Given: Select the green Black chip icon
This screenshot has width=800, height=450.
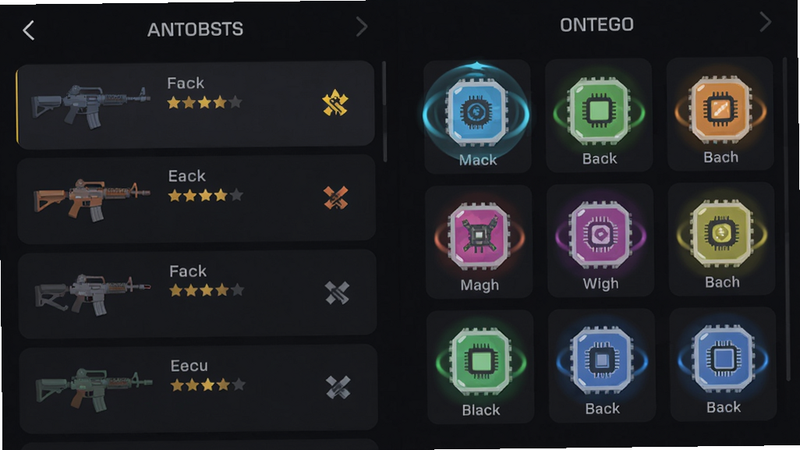Looking at the screenshot, I should (x=481, y=361).
